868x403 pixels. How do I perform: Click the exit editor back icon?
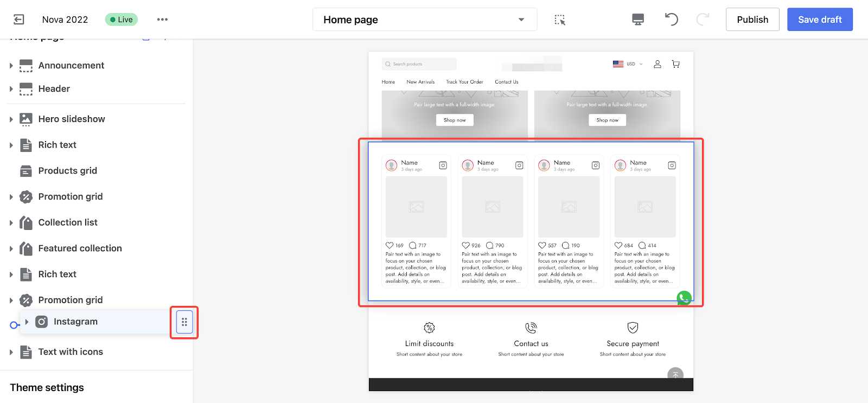pyautogui.click(x=18, y=20)
